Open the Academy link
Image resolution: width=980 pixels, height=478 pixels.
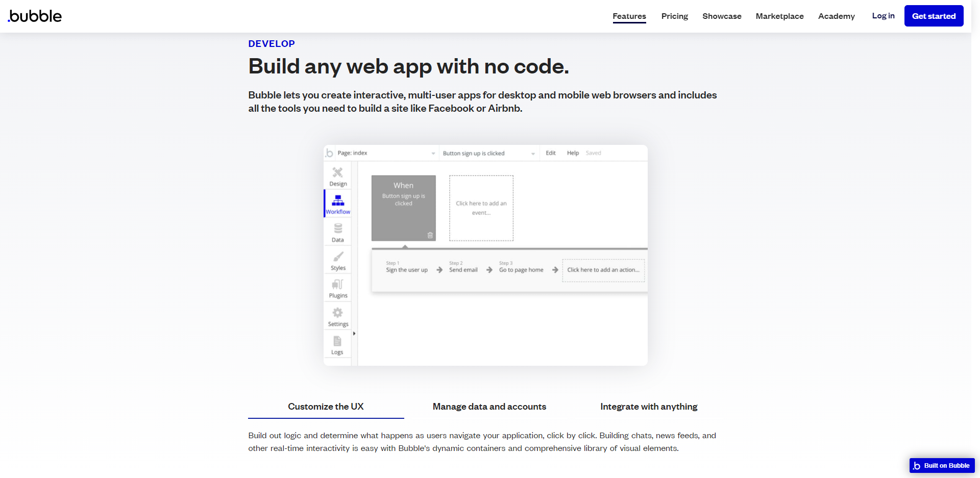[836, 16]
